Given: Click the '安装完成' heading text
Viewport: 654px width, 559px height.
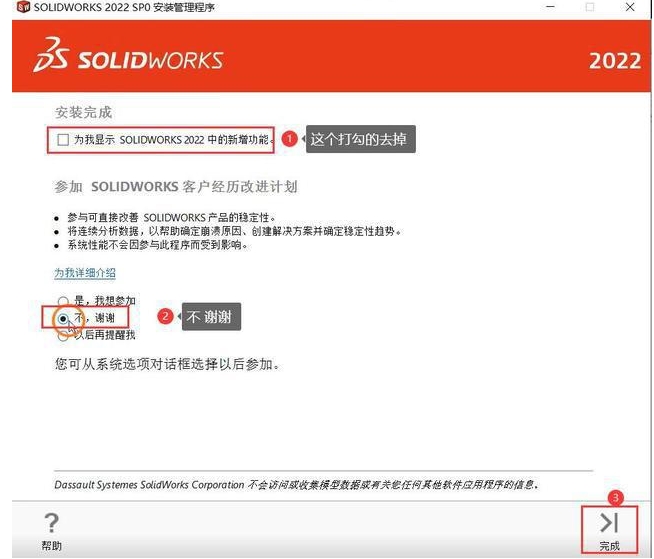Looking at the screenshot, I should click(x=83, y=113).
